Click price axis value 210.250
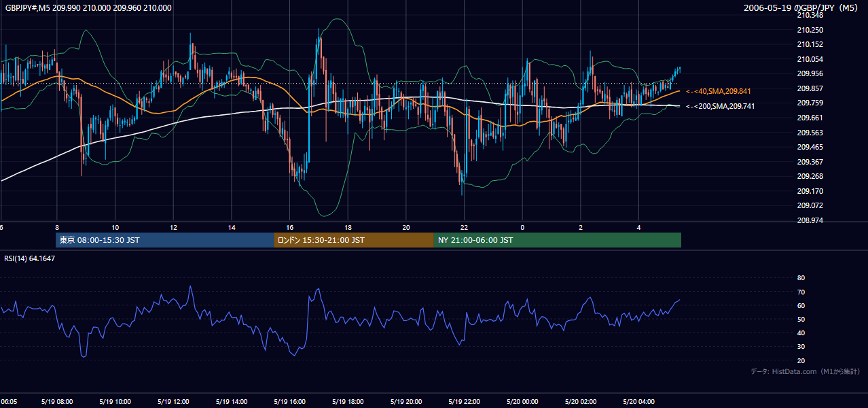Screen dimensions: 868x408 810,30
